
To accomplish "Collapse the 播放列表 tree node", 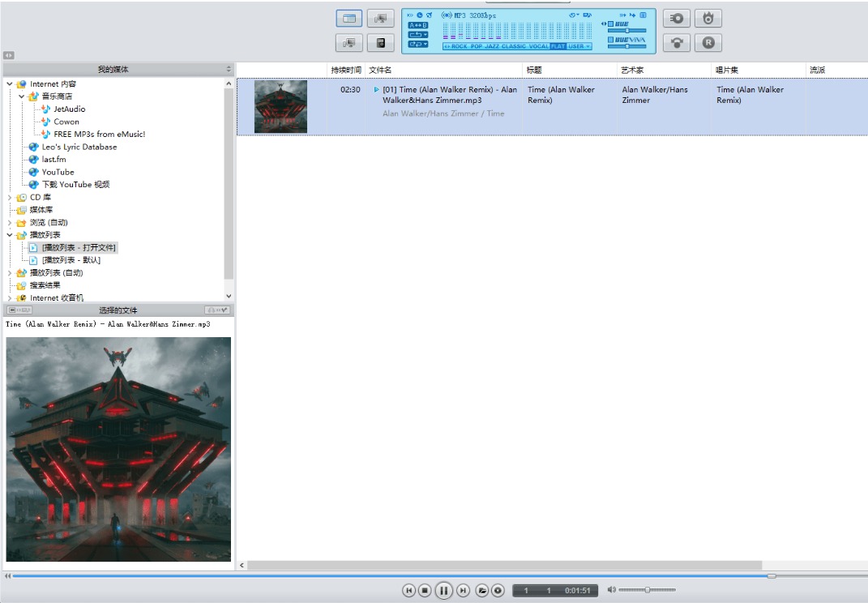I will click(10, 235).
